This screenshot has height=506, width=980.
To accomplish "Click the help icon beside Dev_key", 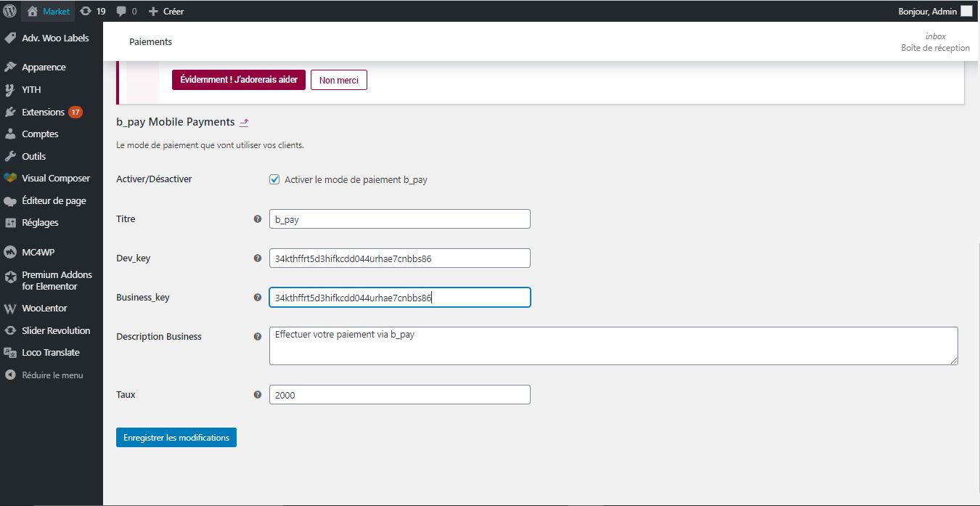I will [258, 258].
